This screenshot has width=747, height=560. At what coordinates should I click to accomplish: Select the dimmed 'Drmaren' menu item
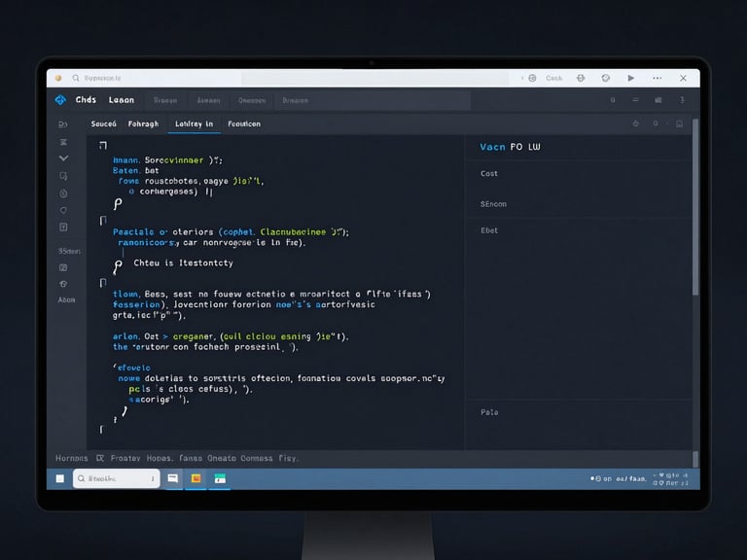click(296, 100)
